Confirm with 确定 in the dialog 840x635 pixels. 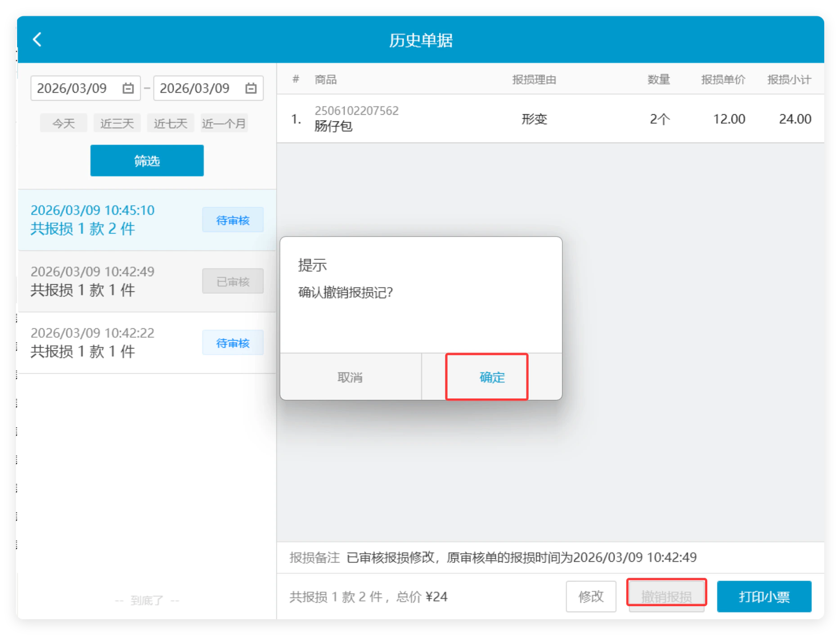pos(492,377)
